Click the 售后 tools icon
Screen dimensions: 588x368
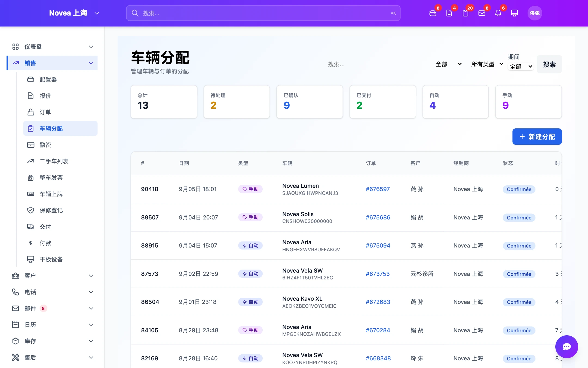(x=16, y=357)
